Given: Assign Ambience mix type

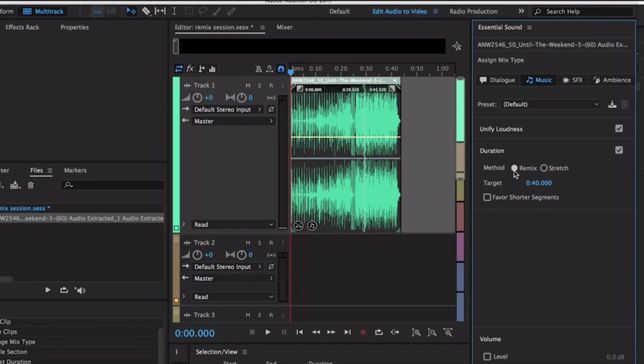Looking at the screenshot, I should (x=612, y=80).
